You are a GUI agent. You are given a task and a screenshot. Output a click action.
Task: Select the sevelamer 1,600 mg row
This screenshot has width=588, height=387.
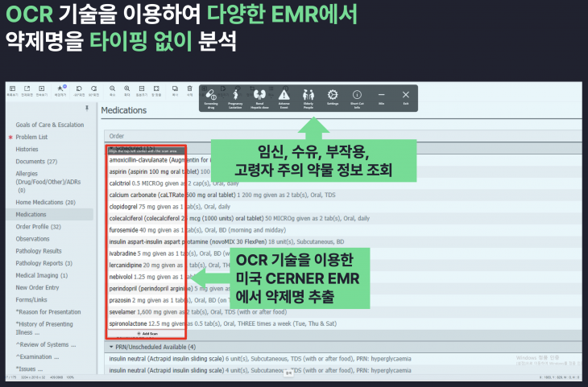[343, 312]
